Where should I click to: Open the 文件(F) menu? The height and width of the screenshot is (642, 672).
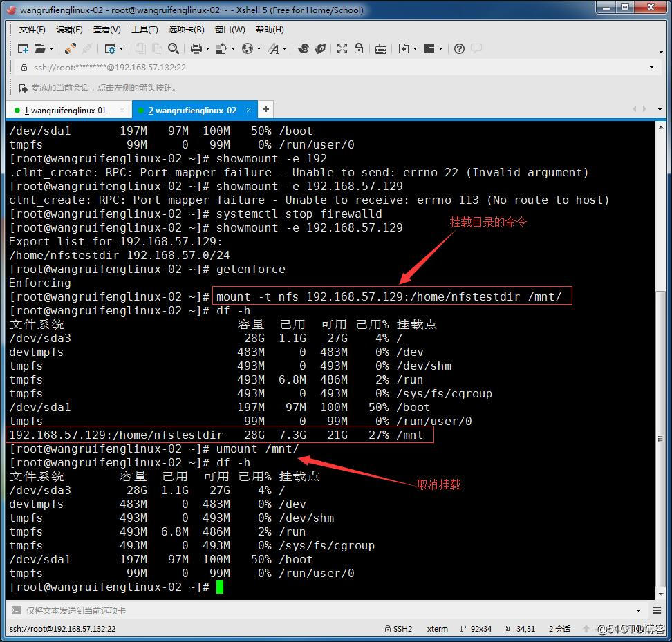point(32,30)
